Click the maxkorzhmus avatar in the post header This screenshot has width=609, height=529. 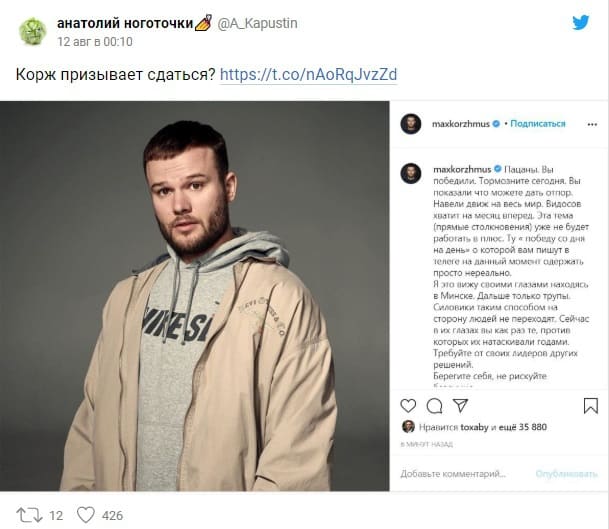point(411,124)
